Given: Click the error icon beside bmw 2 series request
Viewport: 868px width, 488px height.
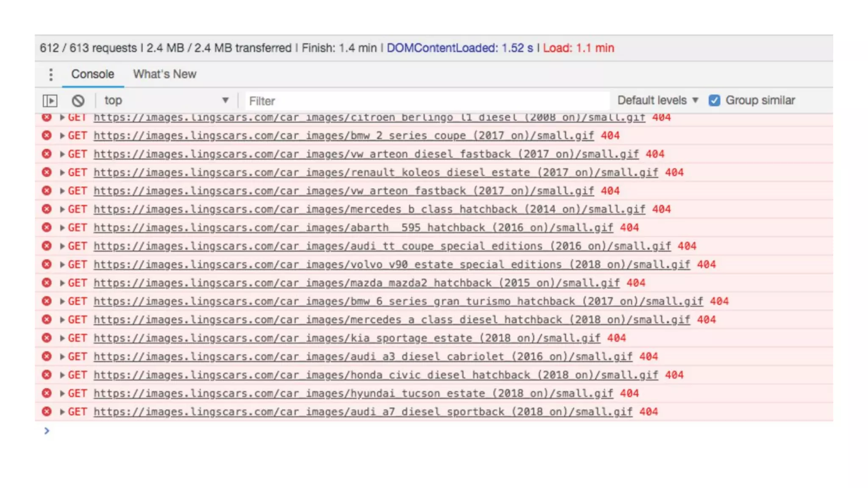Looking at the screenshot, I should click(x=47, y=136).
